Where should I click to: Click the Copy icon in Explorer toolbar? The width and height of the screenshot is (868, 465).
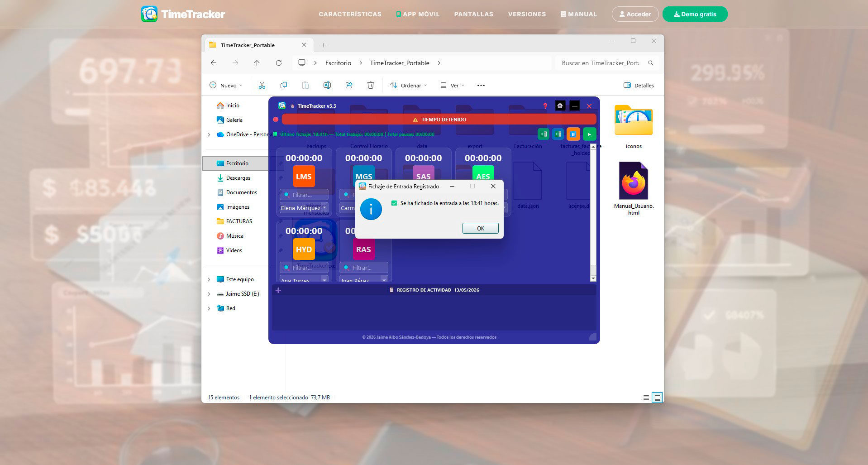coord(284,85)
